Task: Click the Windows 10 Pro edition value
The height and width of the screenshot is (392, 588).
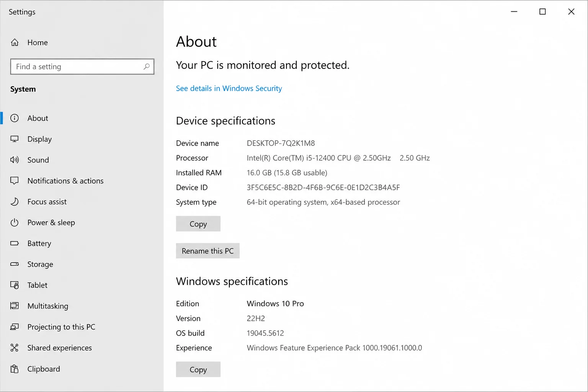Action: coord(276,304)
